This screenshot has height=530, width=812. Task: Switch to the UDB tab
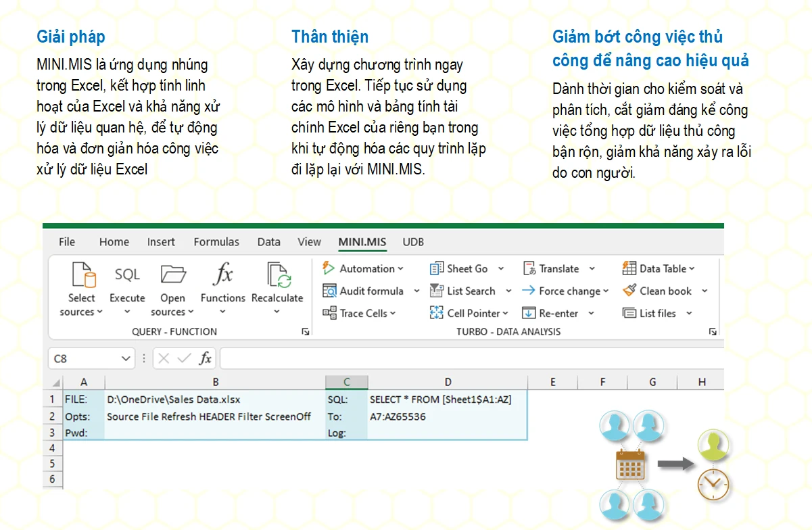(x=413, y=241)
